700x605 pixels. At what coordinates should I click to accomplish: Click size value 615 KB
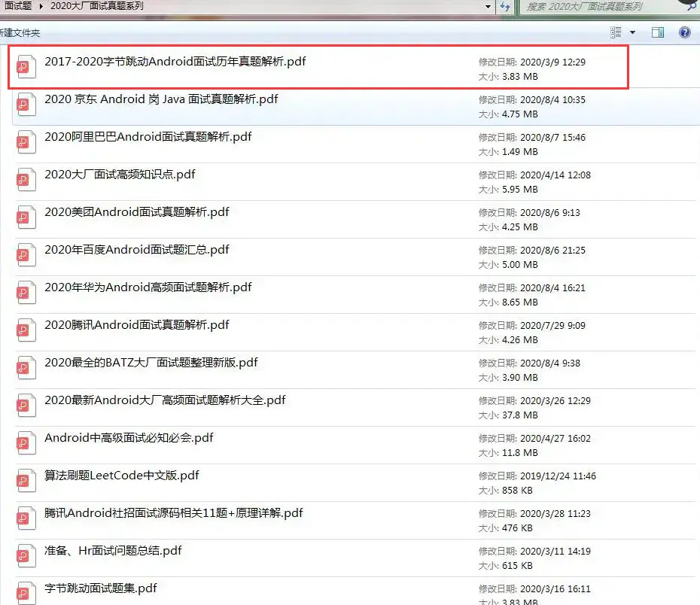517,566
